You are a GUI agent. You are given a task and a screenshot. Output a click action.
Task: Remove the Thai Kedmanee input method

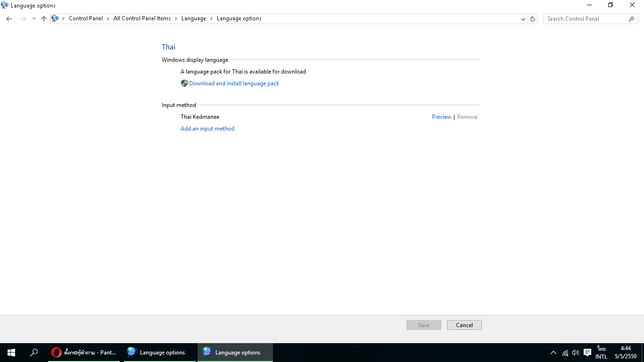[x=467, y=117]
